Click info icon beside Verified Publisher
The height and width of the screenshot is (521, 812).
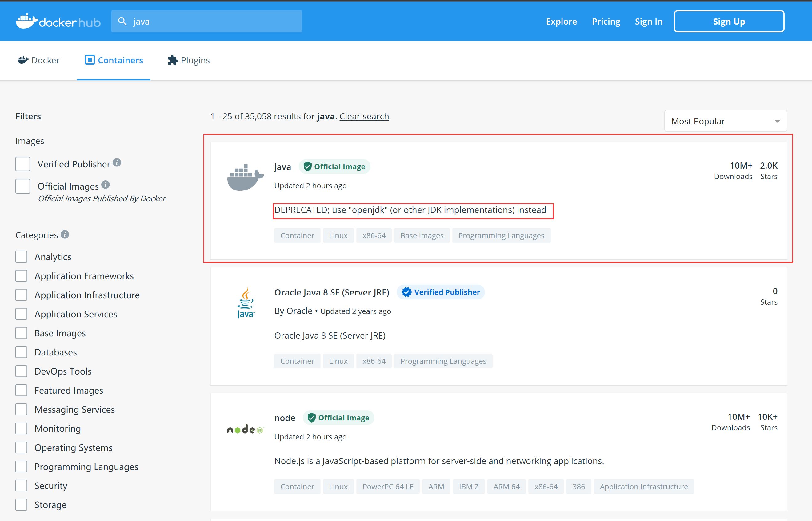pos(117,163)
